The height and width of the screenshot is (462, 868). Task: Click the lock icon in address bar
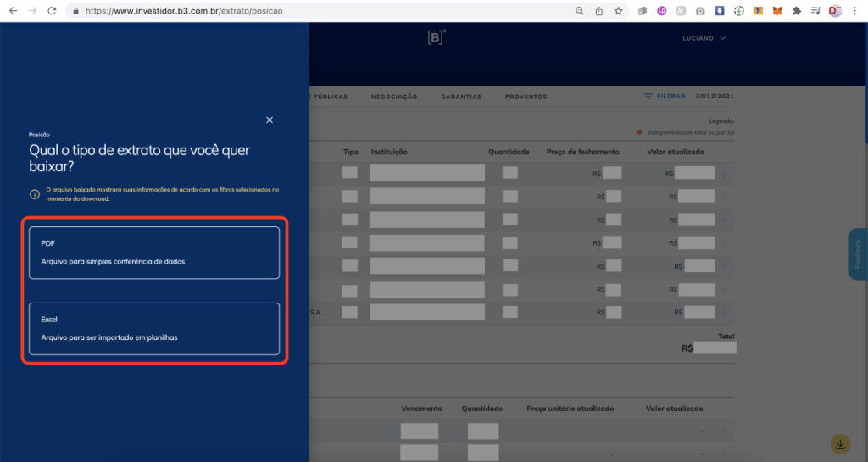point(75,11)
